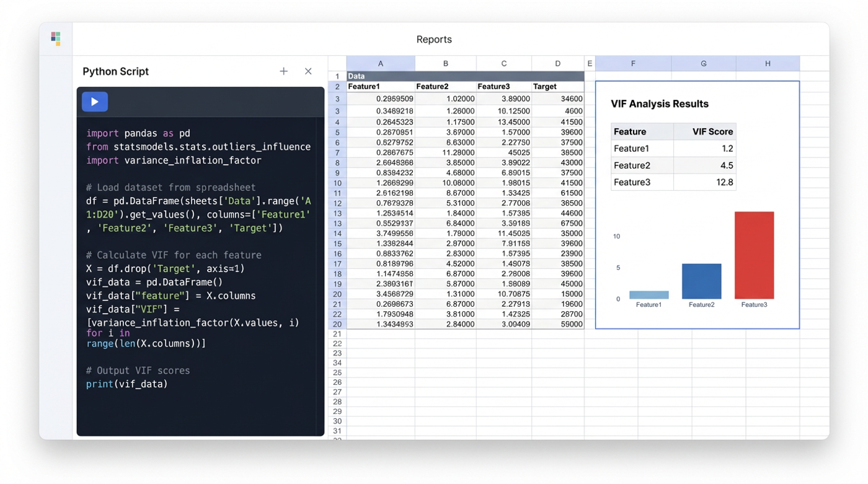Viewport: 868px width, 484px height.
Task: Click the 'import pandas as pd' code line
Action: point(138,133)
